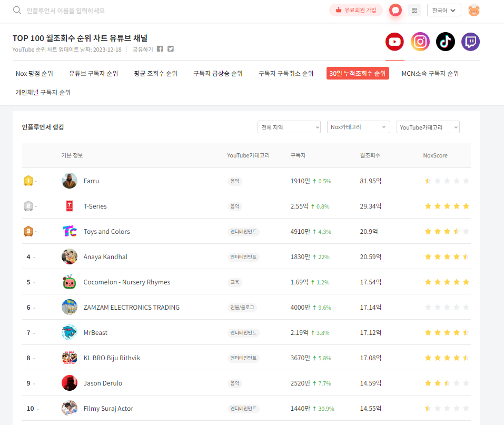Click T-Series subscriber count 2.55억

click(x=299, y=206)
